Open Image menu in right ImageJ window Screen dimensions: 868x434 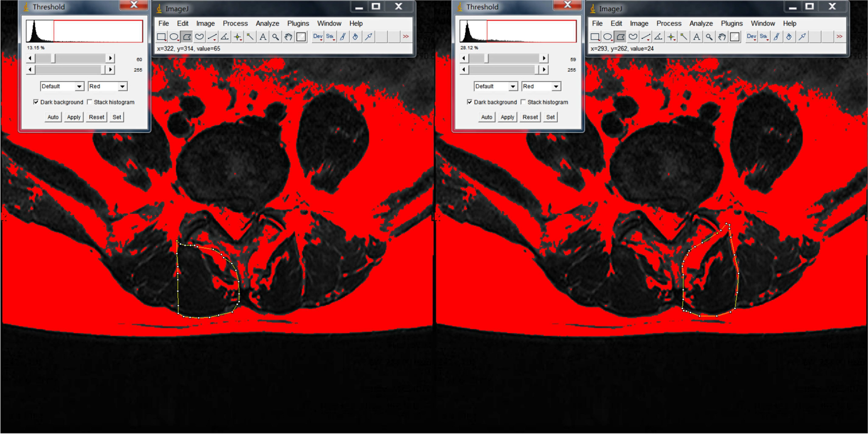click(639, 24)
